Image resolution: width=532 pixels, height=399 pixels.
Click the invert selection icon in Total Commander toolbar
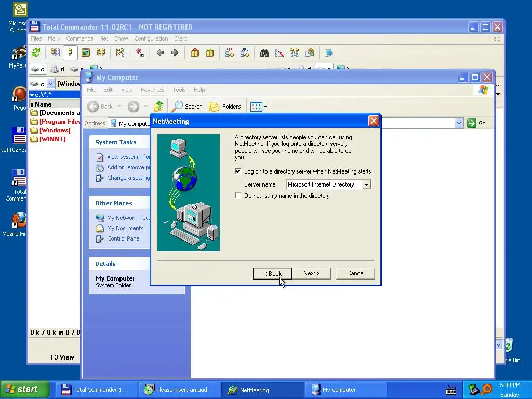click(120, 52)
